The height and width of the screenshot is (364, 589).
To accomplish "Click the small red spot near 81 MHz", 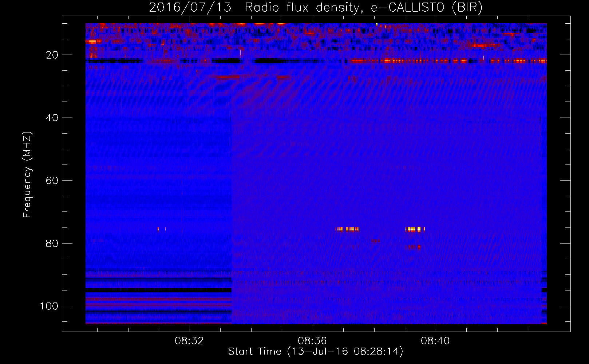I will [x=415, y=247].
